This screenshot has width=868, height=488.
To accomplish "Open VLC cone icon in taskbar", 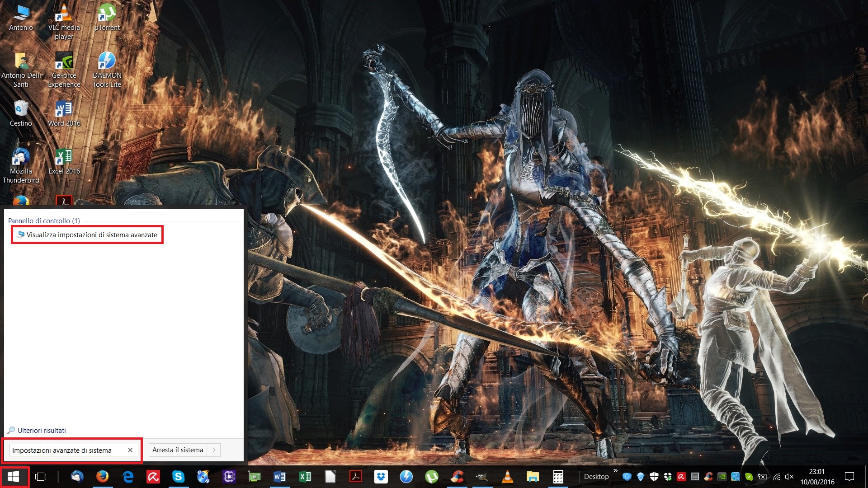I will [x=508, y=477].
